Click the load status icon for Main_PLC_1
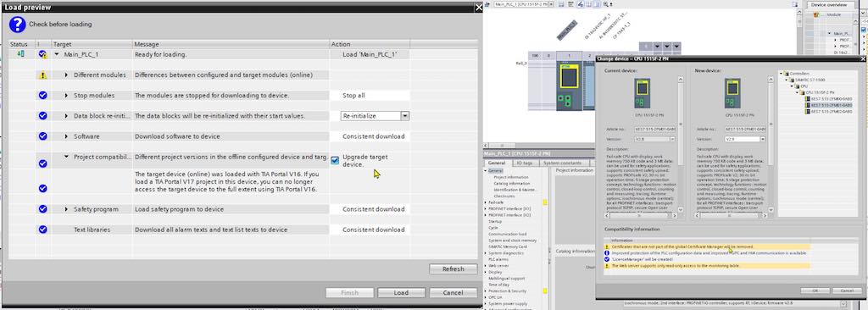The image size is (868, 310). coord(20,53)
